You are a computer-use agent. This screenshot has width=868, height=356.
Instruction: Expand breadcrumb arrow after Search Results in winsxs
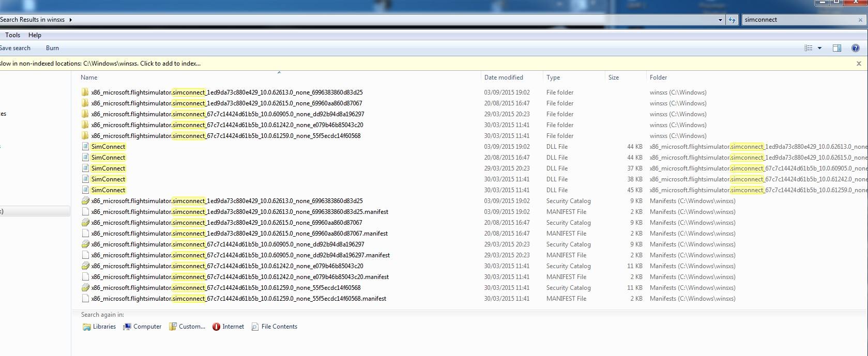[x=71, y=20]
